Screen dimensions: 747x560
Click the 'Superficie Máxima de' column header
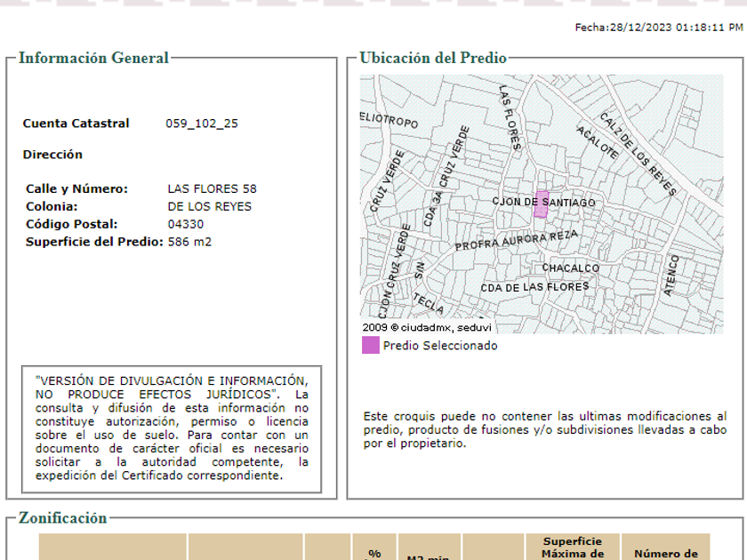573,548
